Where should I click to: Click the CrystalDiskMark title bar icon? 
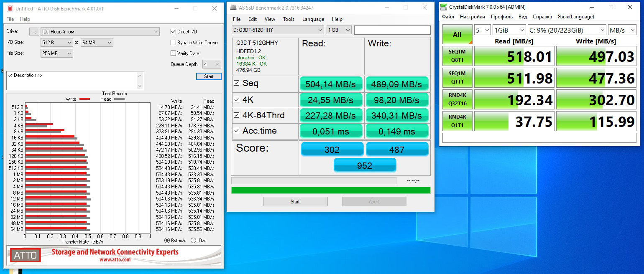click(444, 7)
